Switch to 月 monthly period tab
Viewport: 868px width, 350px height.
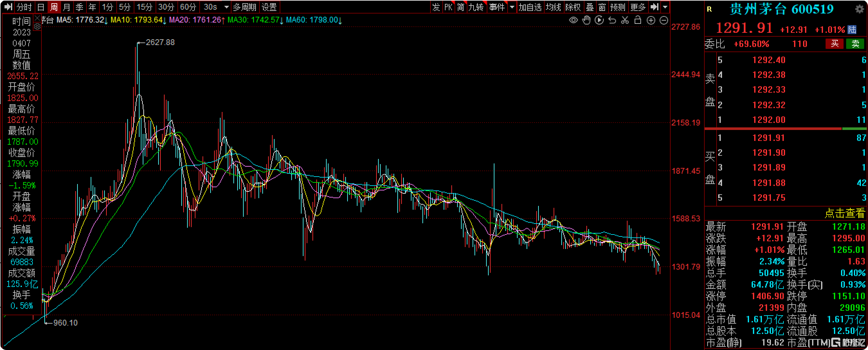[67, 7]
